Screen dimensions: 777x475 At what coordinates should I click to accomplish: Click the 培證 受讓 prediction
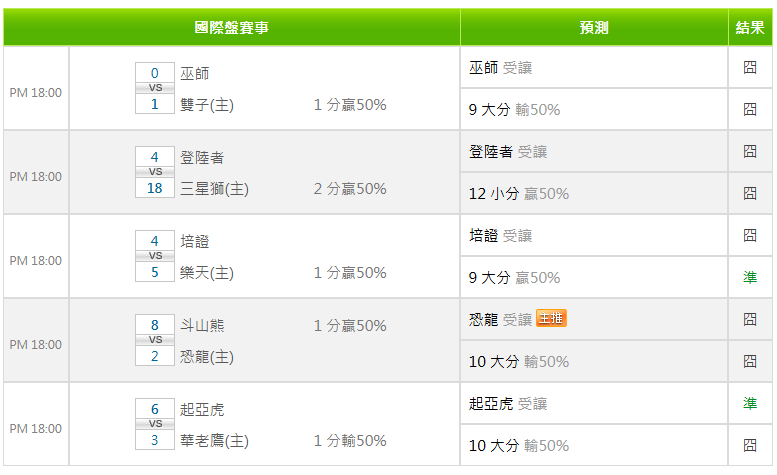pos(500,235)
